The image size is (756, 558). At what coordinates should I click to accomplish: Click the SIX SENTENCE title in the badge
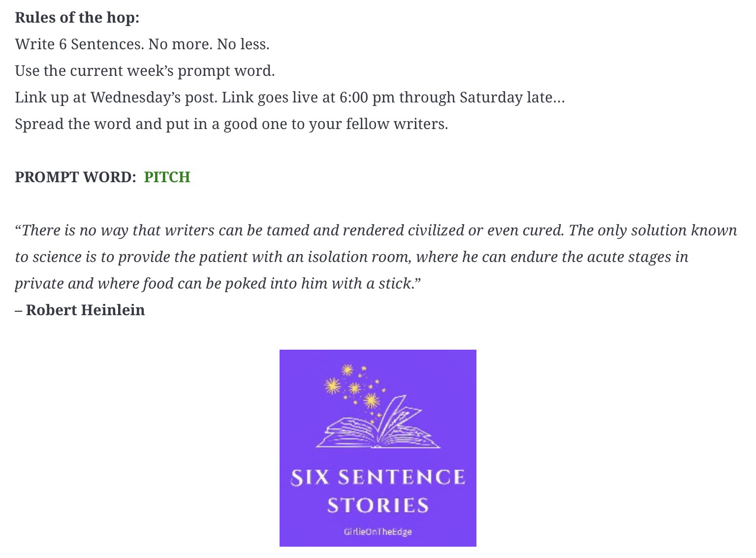[378, 477]
